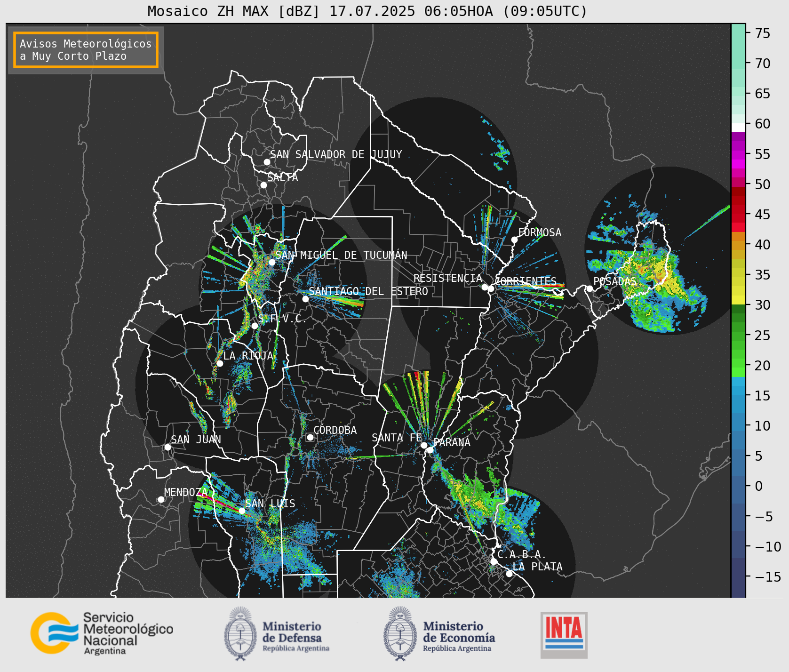789x672 pixels.
Task: Click the 50 value on the scale
Action: pos(763,184)
